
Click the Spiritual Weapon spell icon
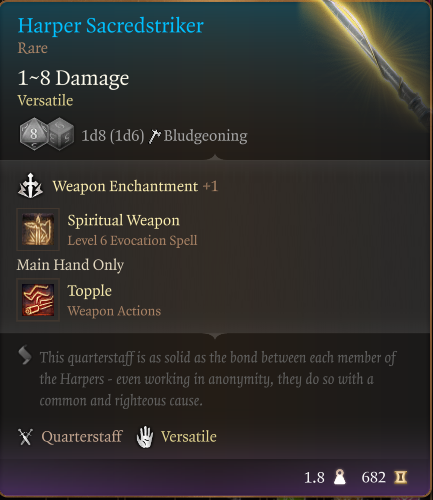click(38, 229)
